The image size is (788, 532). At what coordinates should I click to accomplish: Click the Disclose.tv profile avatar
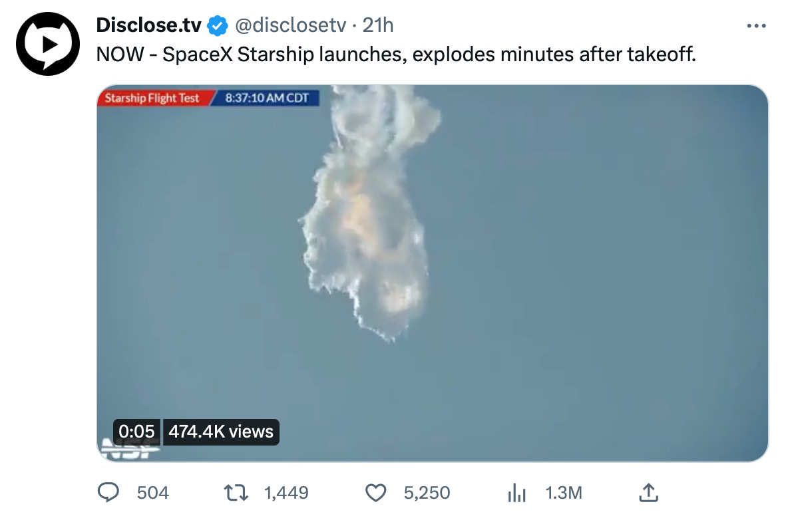click(x=49, y=43)
